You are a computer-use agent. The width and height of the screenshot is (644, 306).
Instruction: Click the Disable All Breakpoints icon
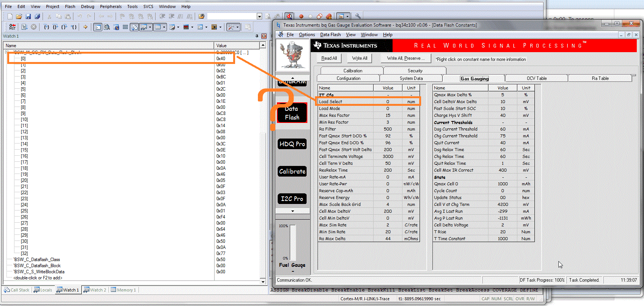click(320, 16)
